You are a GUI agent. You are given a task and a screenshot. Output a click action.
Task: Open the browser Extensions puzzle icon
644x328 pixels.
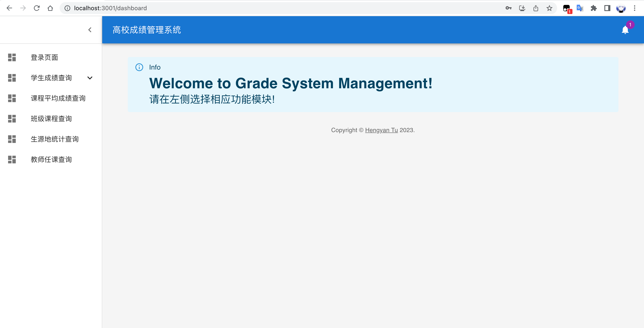pyautogui.click(x=594, y=8)
